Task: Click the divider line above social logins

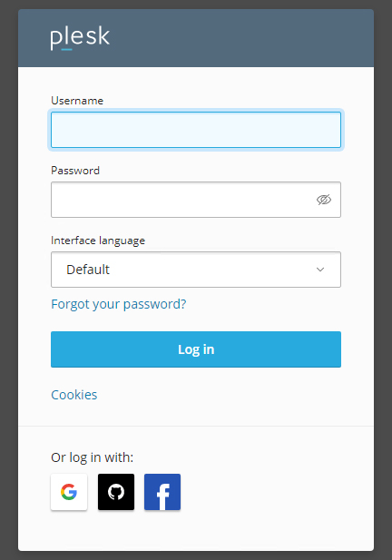Action: pyautogui.click(x=196, y=426)
